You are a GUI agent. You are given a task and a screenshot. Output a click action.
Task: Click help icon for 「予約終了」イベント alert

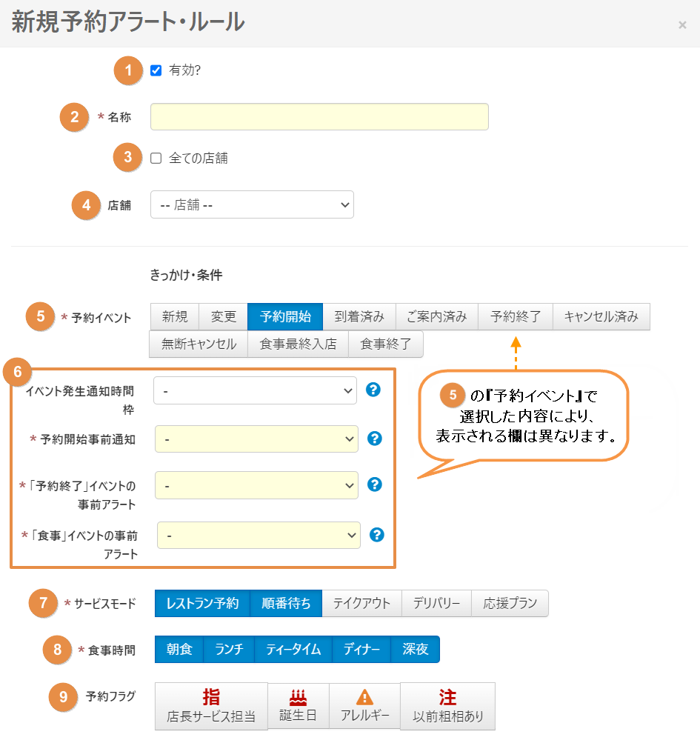coord(375,484)
